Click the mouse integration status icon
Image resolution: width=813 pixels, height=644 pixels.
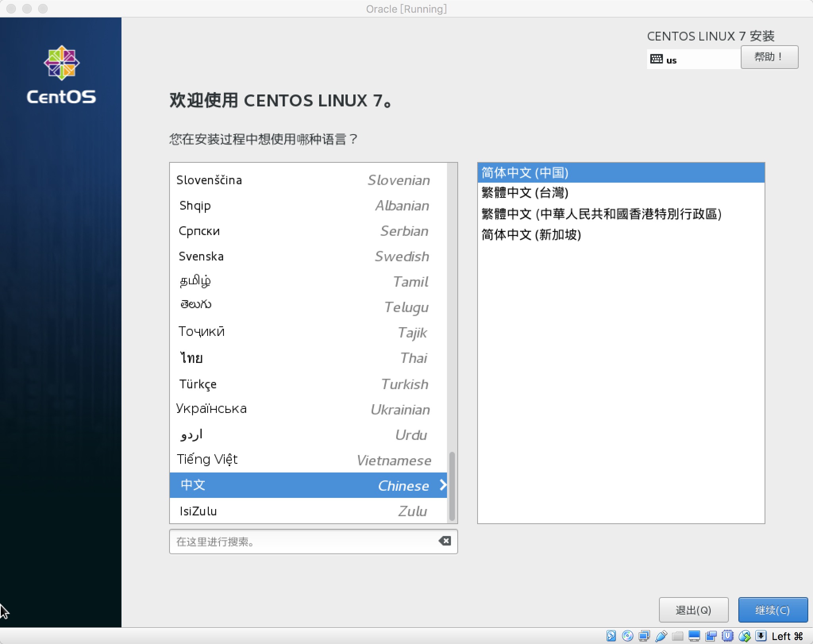(x=744, y=636)
